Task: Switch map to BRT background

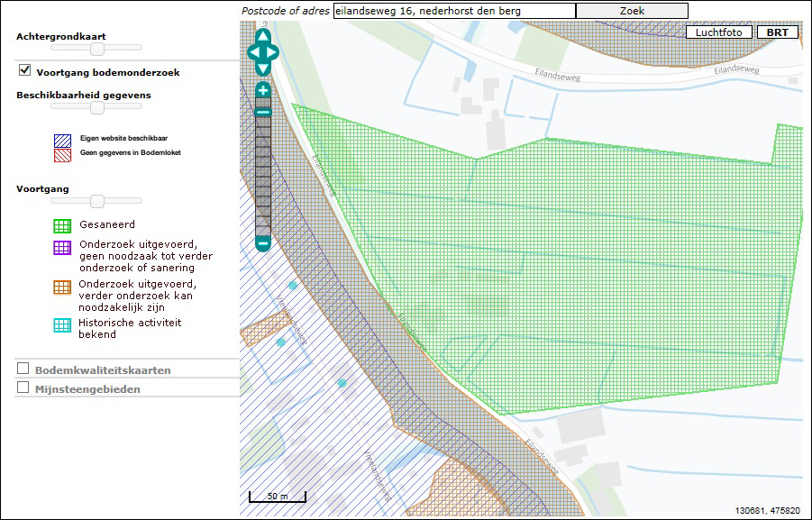Action: click(x=778, y=32)
